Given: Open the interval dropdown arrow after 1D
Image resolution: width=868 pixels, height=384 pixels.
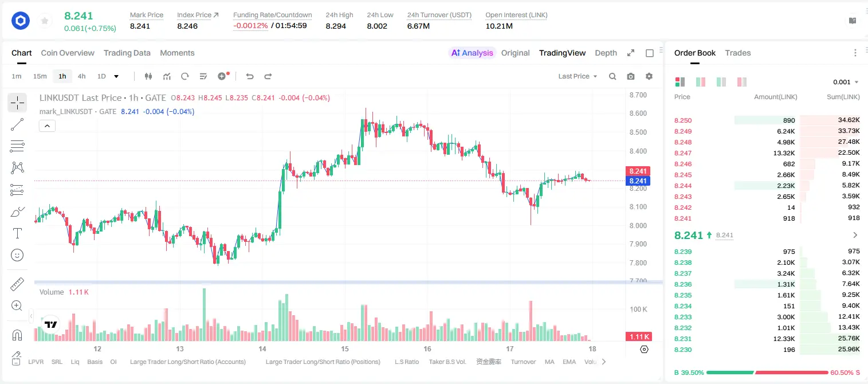Looking at the screenshot, I should pyautogui.click(x=116, y=76).
